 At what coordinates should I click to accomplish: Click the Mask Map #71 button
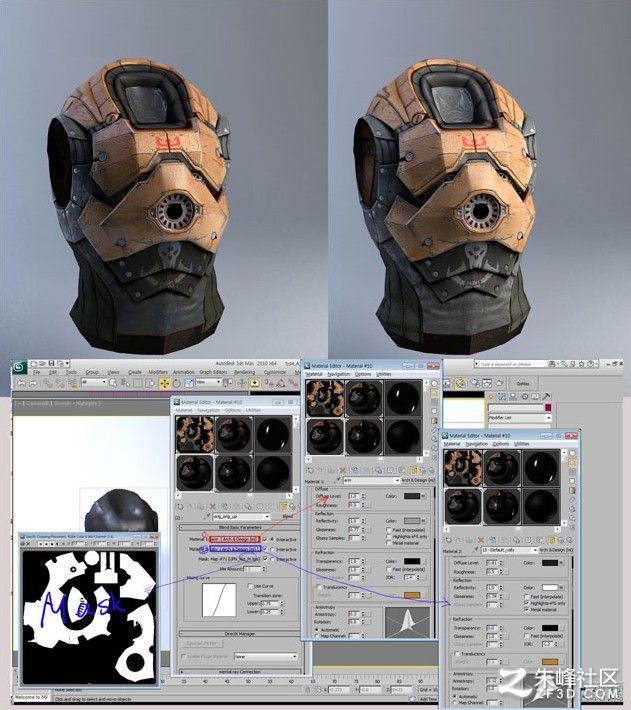click(x=235, y=559)
